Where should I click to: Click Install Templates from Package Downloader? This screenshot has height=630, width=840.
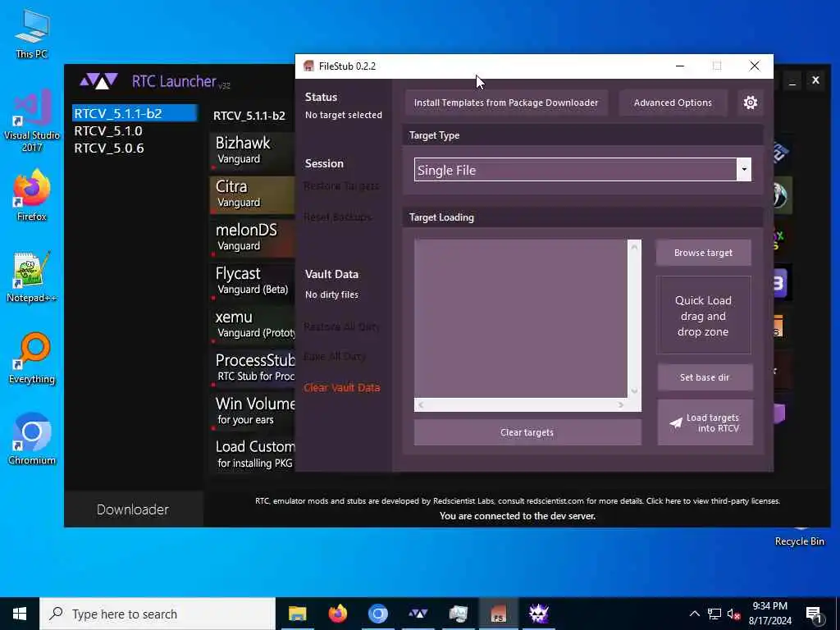[x=505, y=103]
